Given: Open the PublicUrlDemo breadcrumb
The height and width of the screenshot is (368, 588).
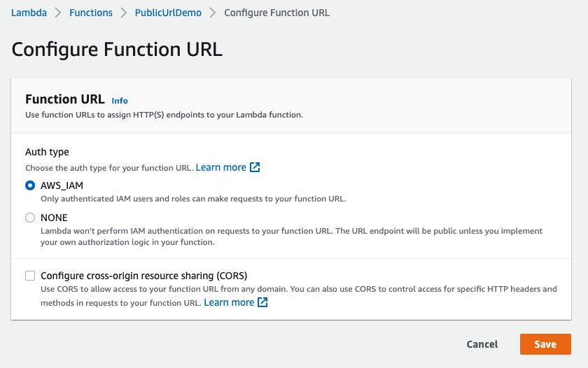Looking at the screenshot, I should (168, 13).
